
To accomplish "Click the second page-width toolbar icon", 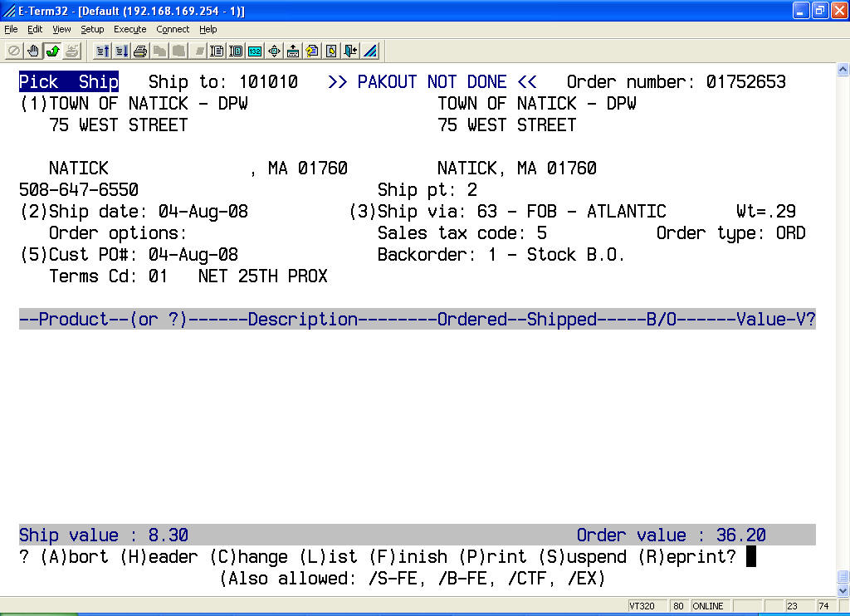I will coord(236,51).
